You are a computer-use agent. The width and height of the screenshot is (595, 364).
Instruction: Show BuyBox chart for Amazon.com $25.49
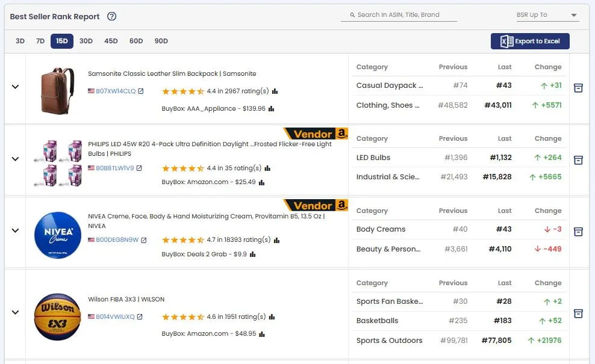261,182
